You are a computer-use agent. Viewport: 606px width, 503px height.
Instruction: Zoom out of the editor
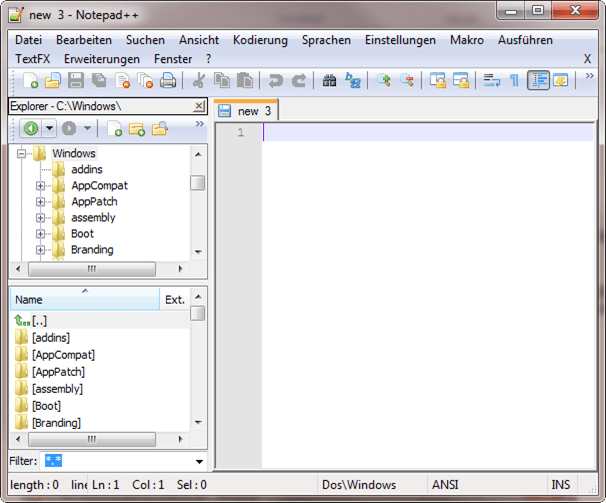[407, 80]
